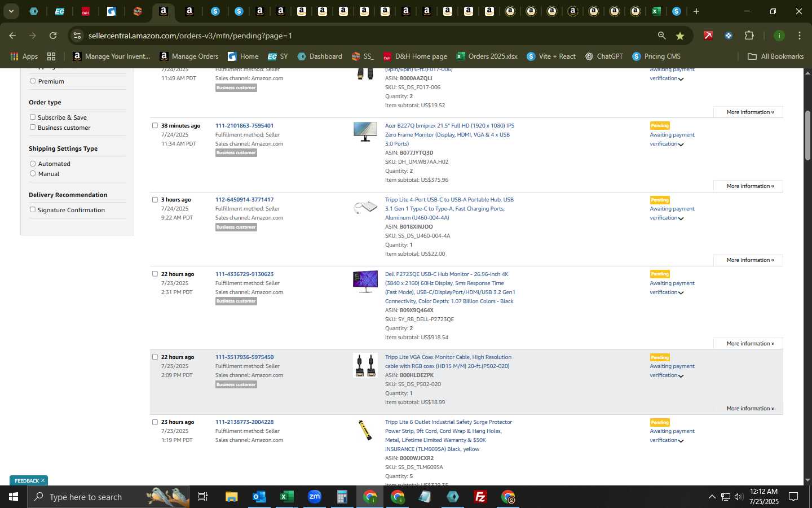This screenshot has width=812, height=508.
Task: Enable Signature Confirmation filter
Action: pyautogui.click(x=33, y=209)
